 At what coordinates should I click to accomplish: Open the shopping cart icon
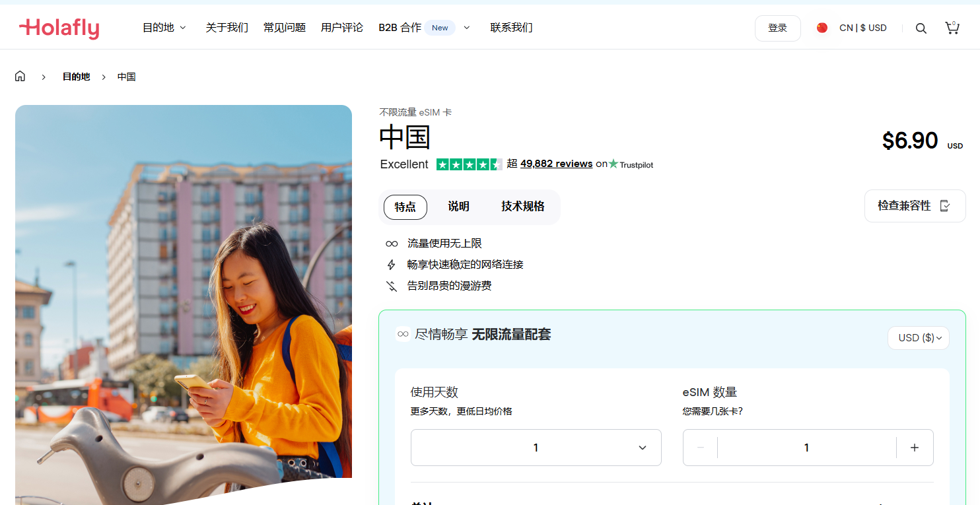(952, 28)
